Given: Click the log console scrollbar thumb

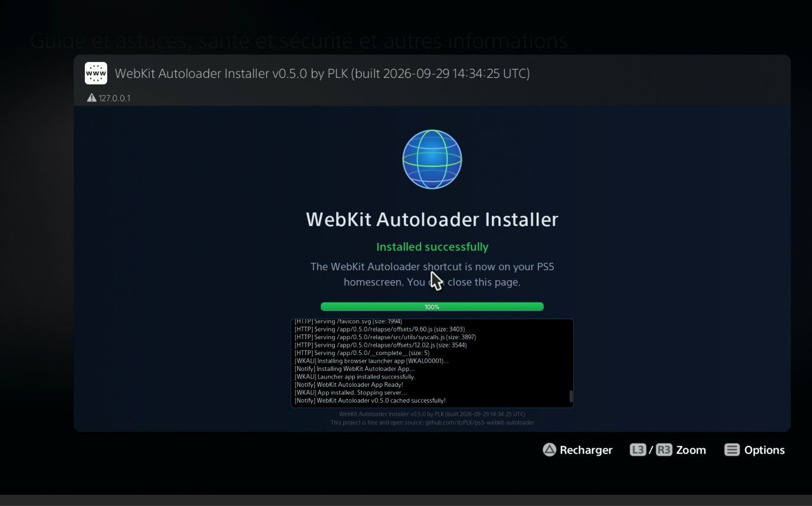Looking at the screenshot, I should tap(571, 396).
